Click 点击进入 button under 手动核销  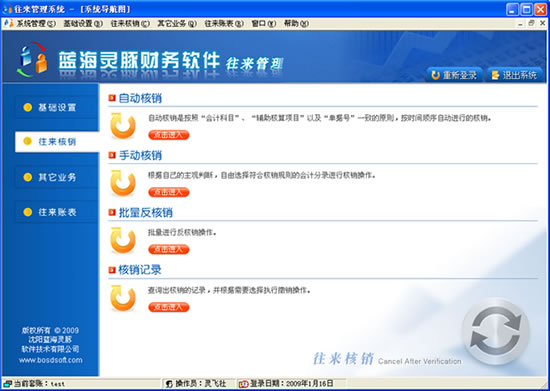tap(169, 192)
